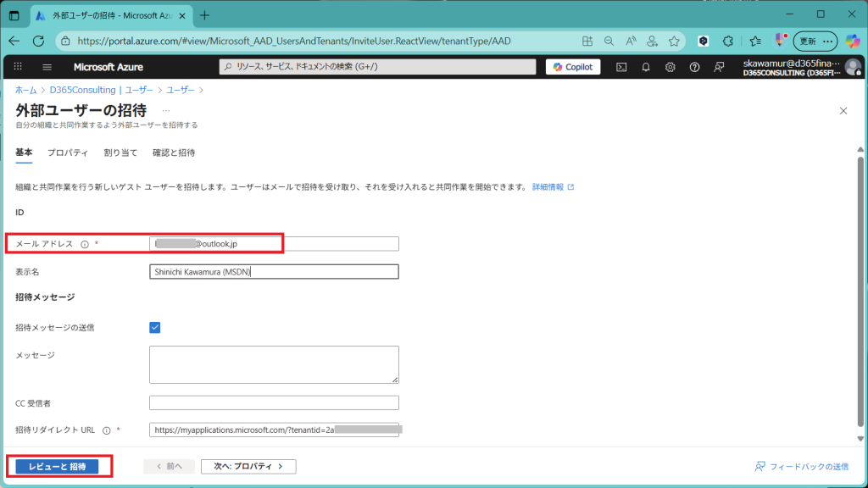The width and height of the screenshot is (868, 488).
Task: Switch to the 割り当て tab
Action: pos(120,153)
